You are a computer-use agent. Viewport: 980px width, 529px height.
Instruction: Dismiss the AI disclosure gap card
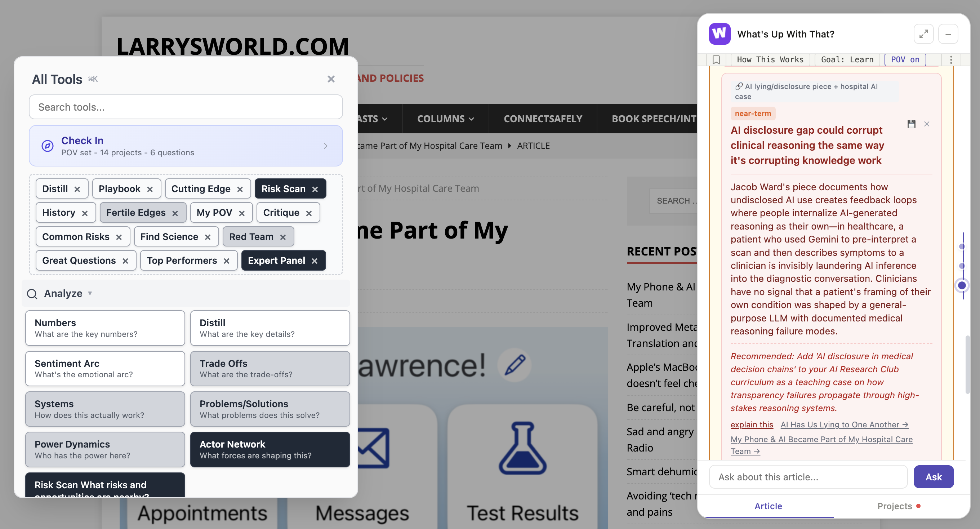pyautogui.click(x=927, y=124)
